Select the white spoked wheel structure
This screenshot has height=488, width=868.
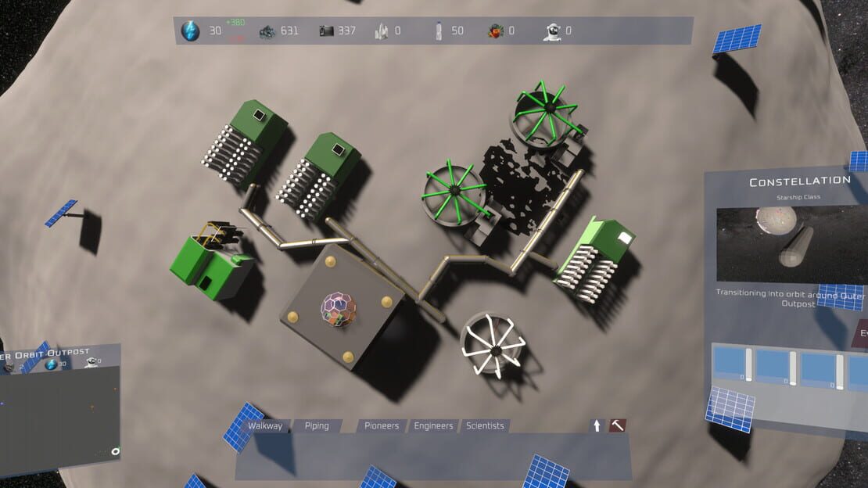[x=492, y=346]
